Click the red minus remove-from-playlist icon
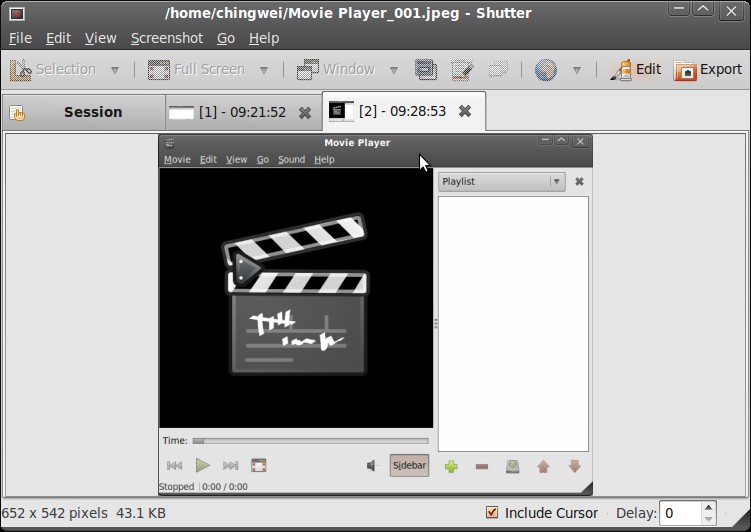The image size is (751, 532). (482, 466)
